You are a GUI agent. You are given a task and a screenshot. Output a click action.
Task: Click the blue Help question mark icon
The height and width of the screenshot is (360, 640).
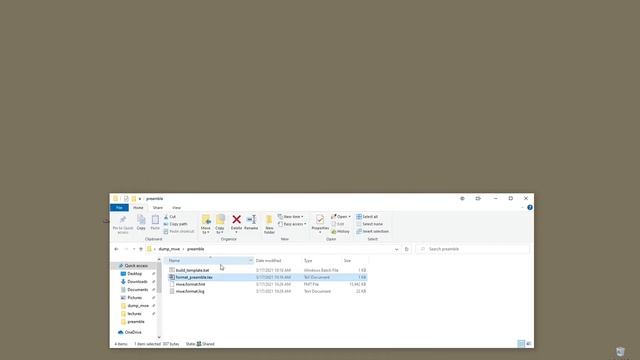530,207
